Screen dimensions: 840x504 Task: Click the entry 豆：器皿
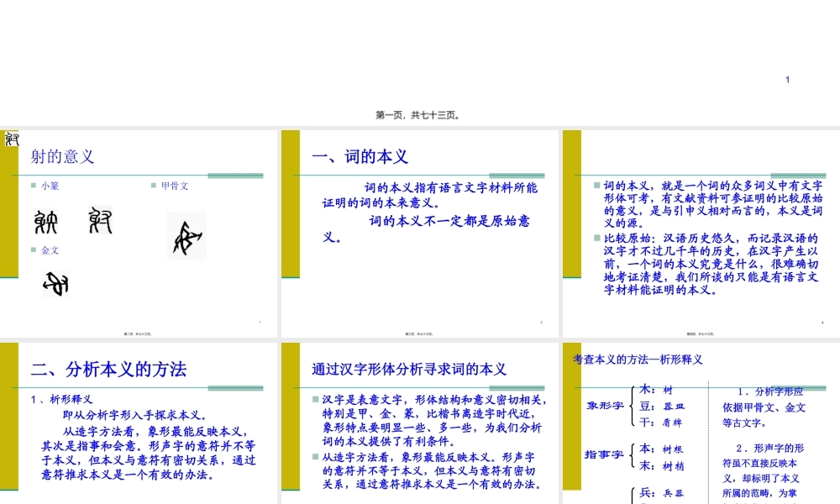click(662, 407)
